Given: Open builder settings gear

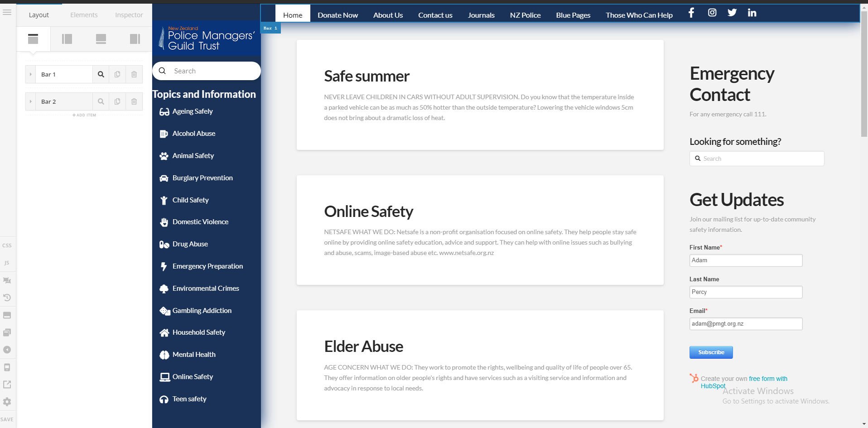Looking at the screenshot, I should tap(7, 402).
